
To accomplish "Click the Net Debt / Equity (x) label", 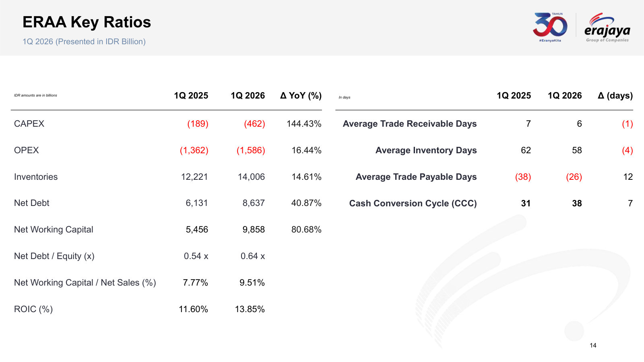I will [x=54, y=256].
